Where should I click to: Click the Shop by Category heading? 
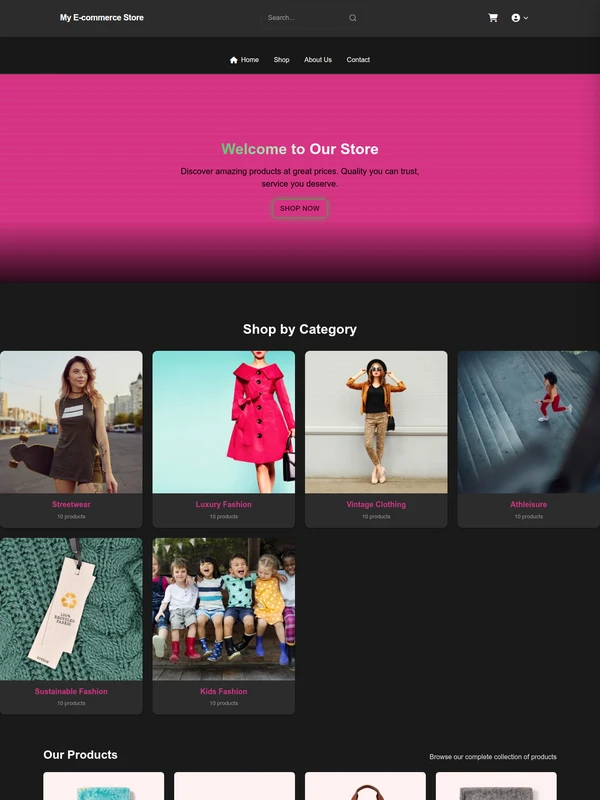(x=299, y=329)
